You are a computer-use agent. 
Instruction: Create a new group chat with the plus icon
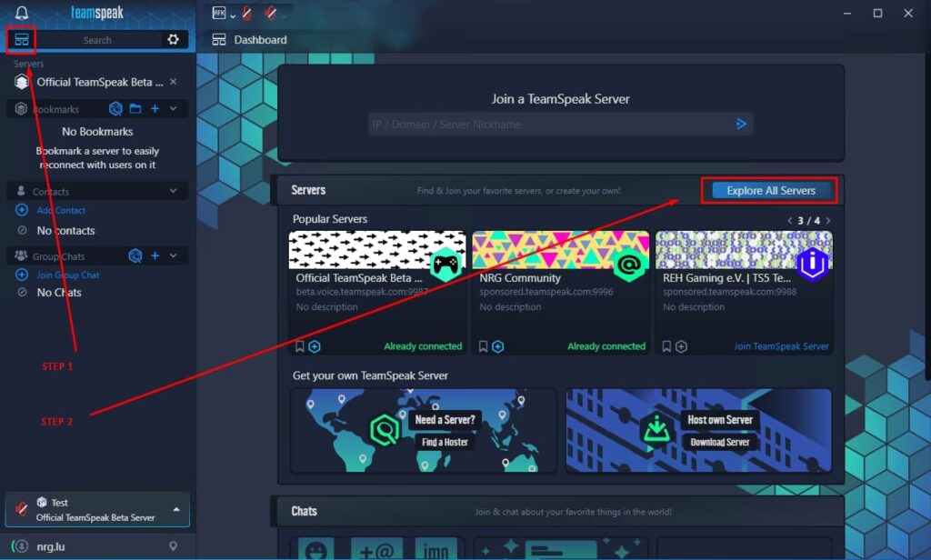155,255
